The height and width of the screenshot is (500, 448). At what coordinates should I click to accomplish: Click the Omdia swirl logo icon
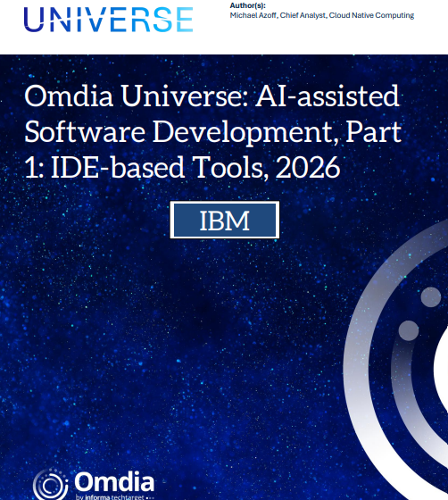coord(50,485)
